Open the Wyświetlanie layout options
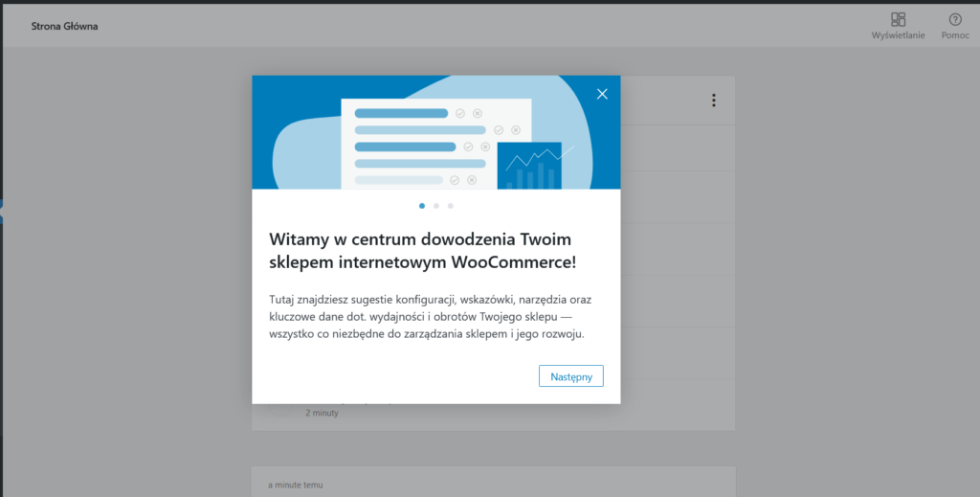 898,26
